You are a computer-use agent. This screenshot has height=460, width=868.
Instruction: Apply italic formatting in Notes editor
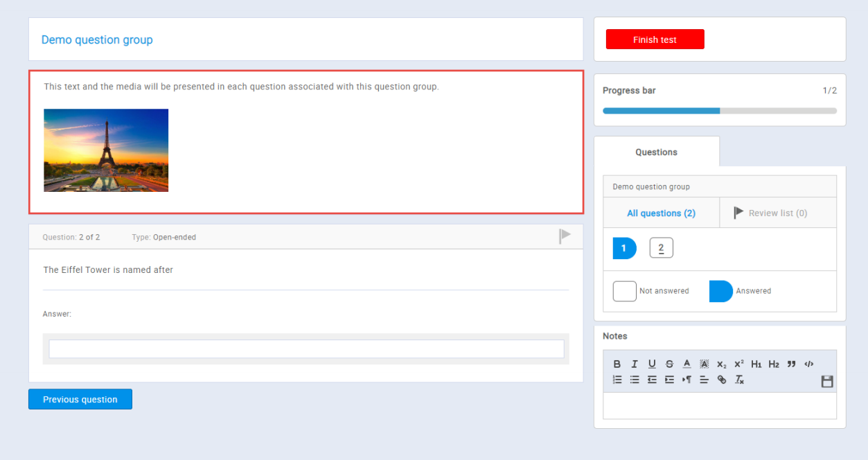point(635,364)
